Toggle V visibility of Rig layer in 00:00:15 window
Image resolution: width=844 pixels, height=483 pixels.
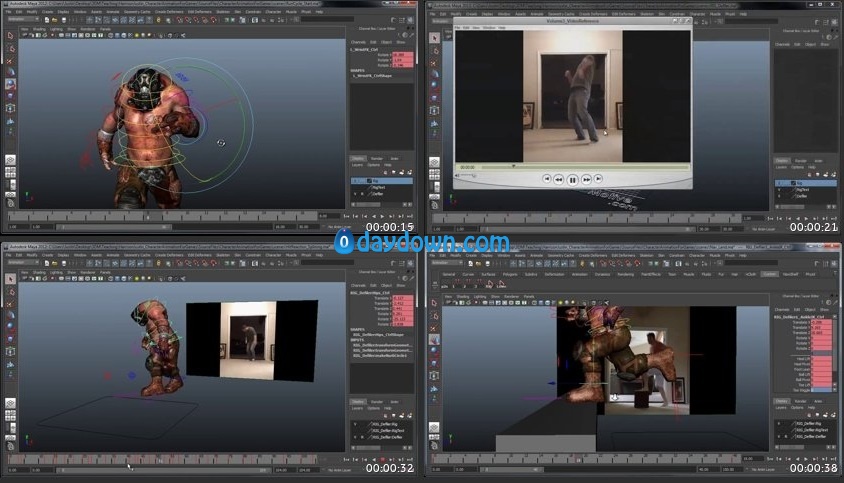pyautogui.click(x=355, y=181)
